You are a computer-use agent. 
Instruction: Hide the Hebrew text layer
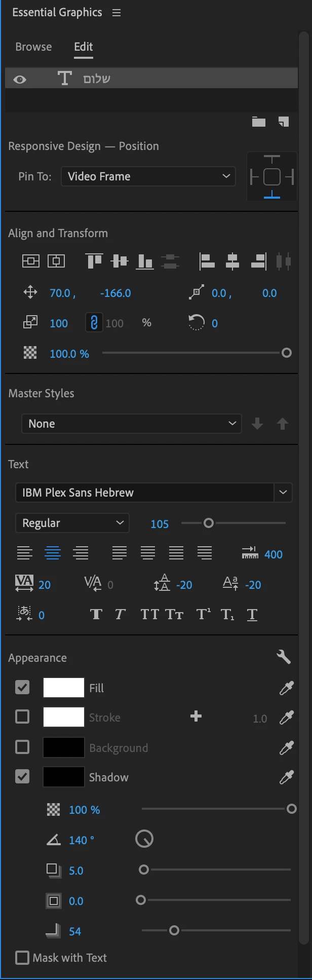click(x=20, y=80)
